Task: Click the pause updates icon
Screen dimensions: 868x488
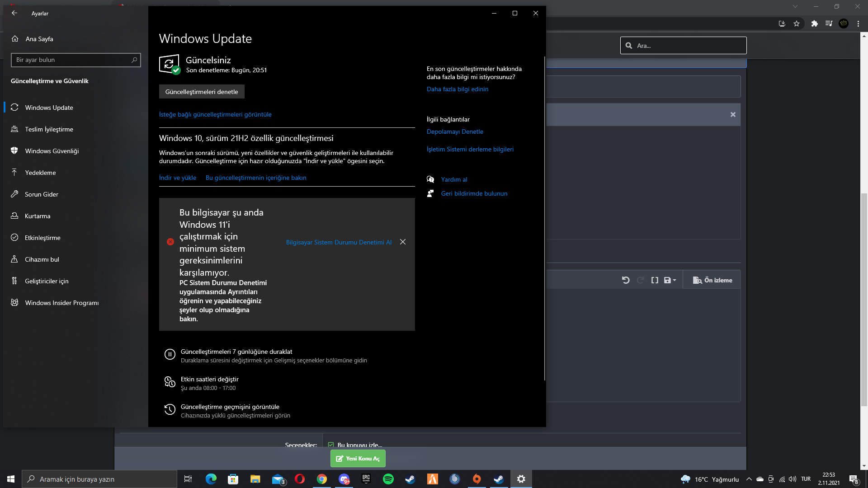Action: [x=170, y=355]
